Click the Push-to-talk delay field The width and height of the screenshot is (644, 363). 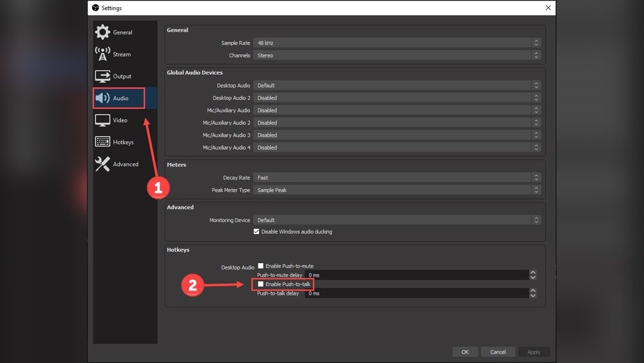pos(417,293)
